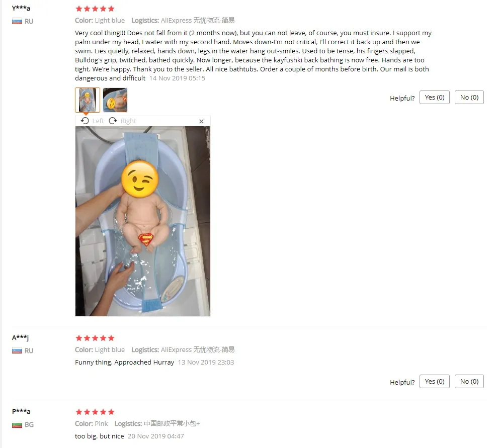Click the enlarged baby bathtub photo
Viewport: 497px width, 448px height.
click(x=143, y=221)
